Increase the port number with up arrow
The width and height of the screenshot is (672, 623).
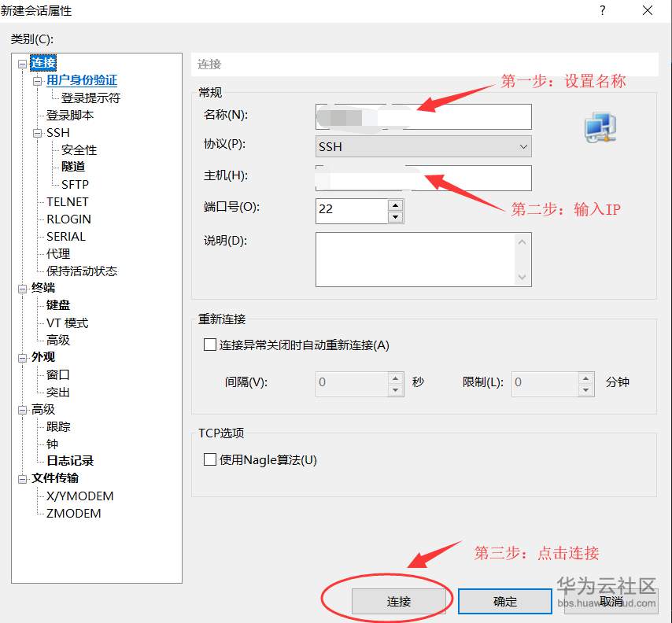(396, 205)
